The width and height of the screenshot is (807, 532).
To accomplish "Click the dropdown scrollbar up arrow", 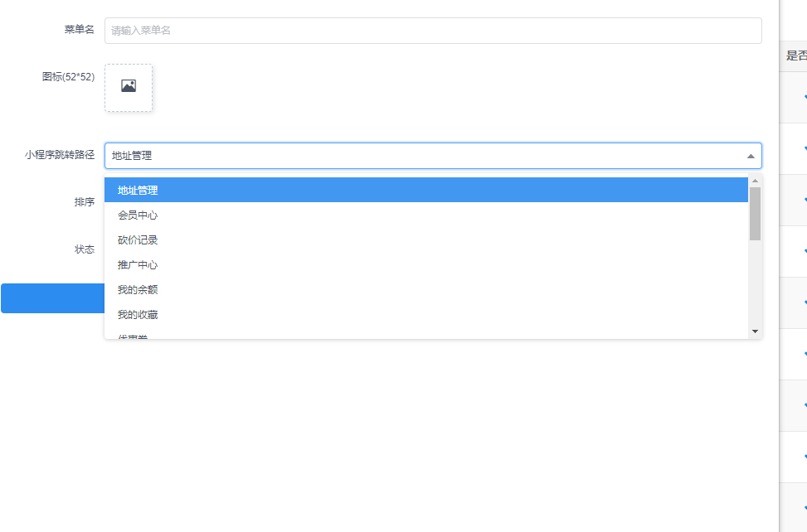I will (x=755, y=181).
